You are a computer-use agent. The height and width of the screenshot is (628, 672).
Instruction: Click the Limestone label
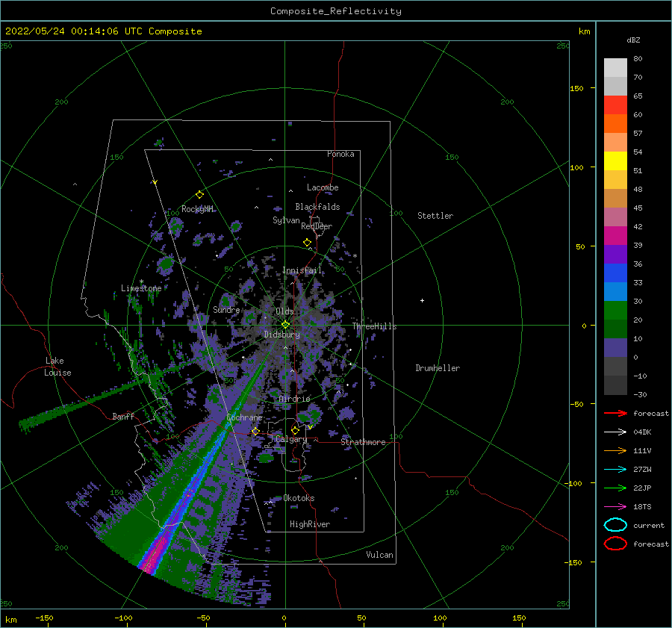141,288
